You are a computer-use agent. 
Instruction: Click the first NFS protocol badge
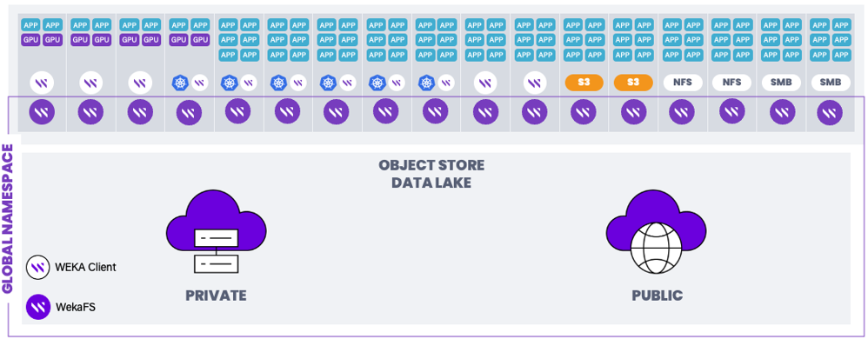tap(683, 82)
